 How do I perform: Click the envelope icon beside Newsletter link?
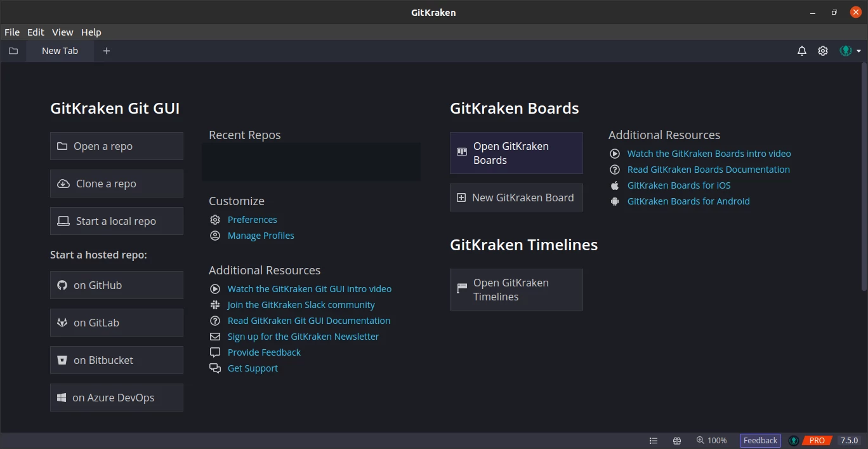click(x=215, y=337)
